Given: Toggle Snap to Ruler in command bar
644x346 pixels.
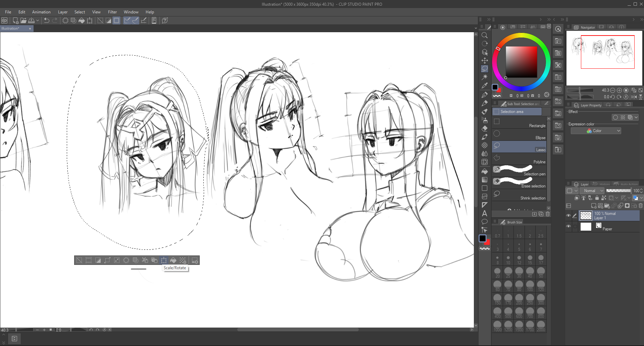Looking at the screenshot, I should (127, 20).
